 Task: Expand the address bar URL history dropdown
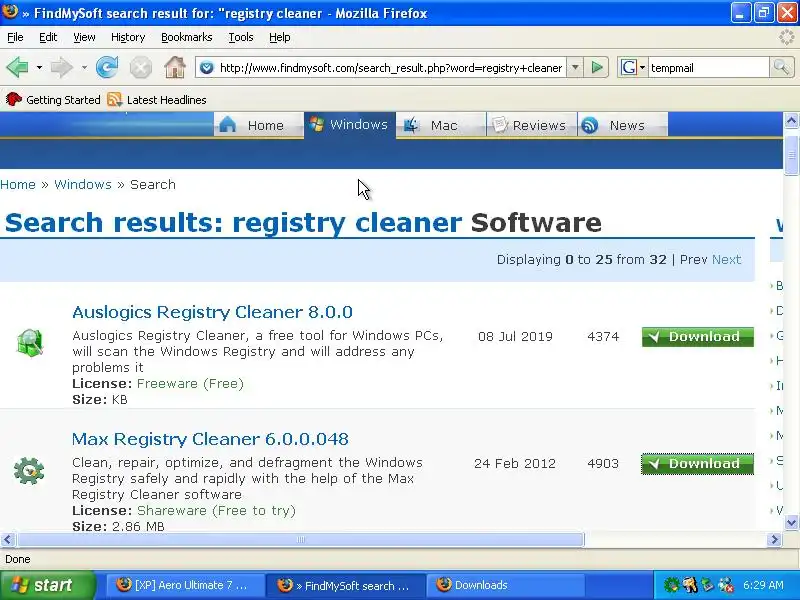point(575,67)
